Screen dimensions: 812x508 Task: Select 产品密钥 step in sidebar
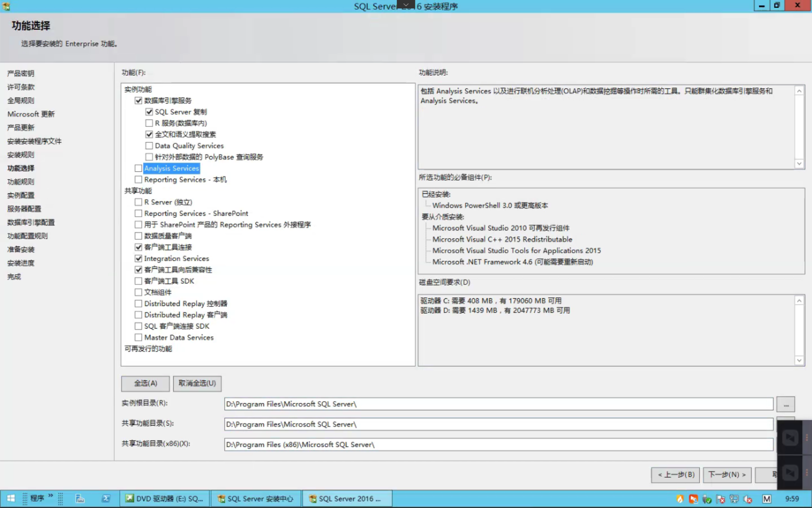point(20,73)
